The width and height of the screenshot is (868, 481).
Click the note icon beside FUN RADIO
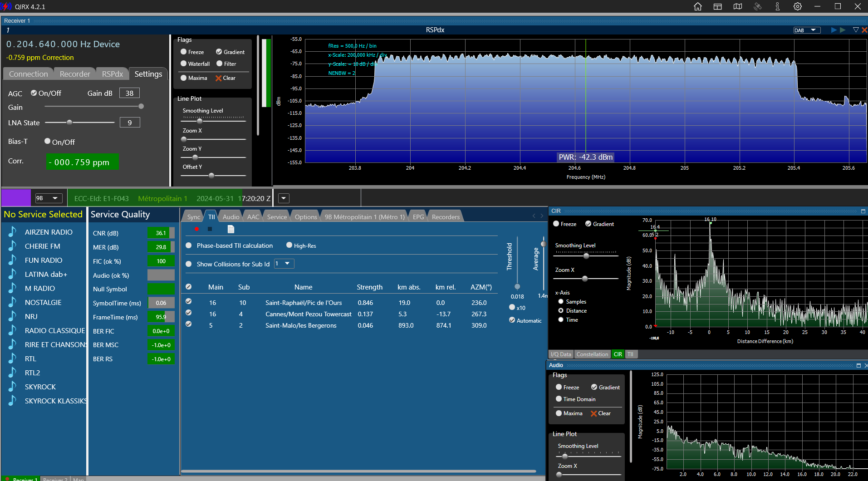coord(12,260)
